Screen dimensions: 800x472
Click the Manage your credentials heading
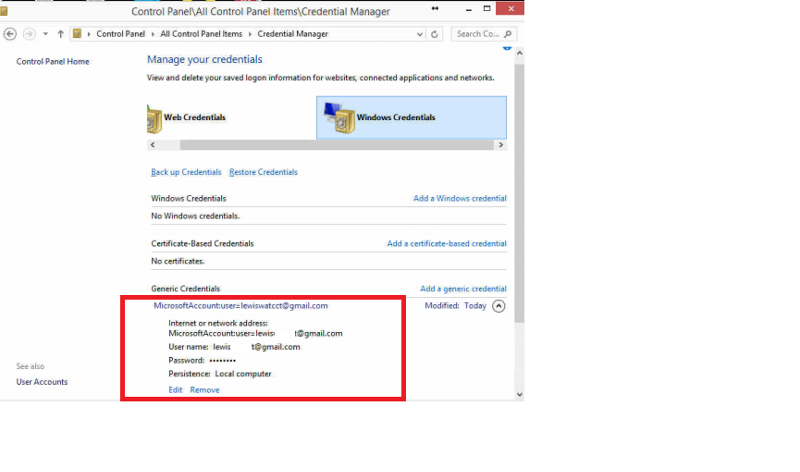(205, 59)
